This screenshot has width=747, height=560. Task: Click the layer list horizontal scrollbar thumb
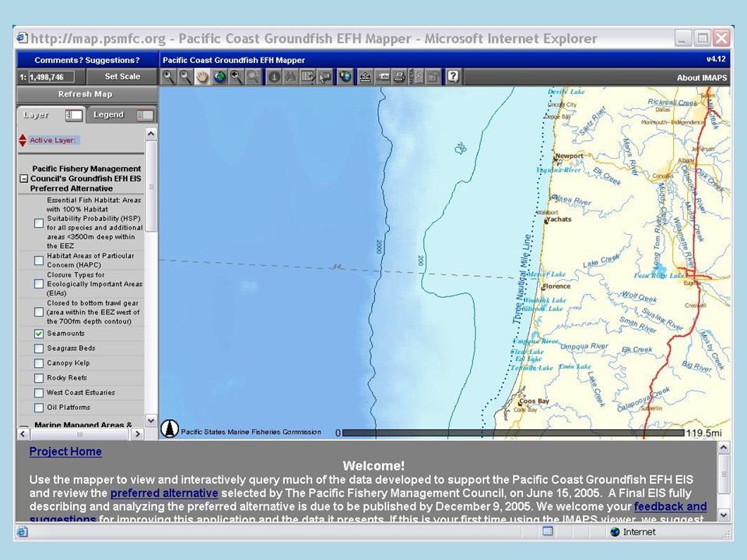[79, 434]
